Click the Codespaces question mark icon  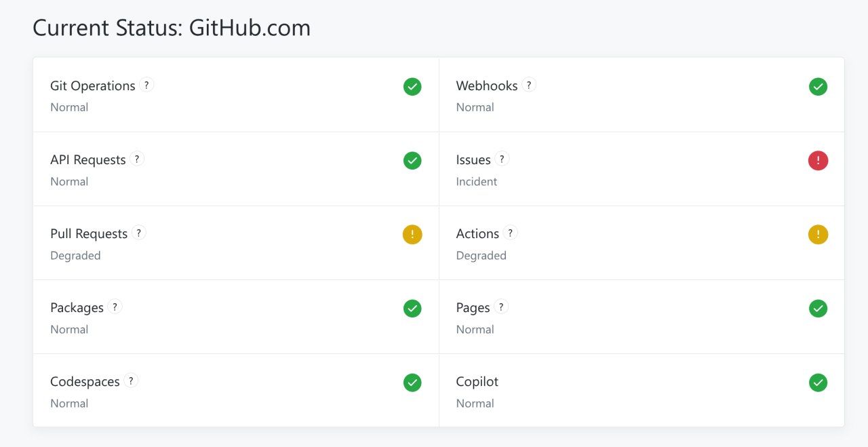tap(131, 381)
